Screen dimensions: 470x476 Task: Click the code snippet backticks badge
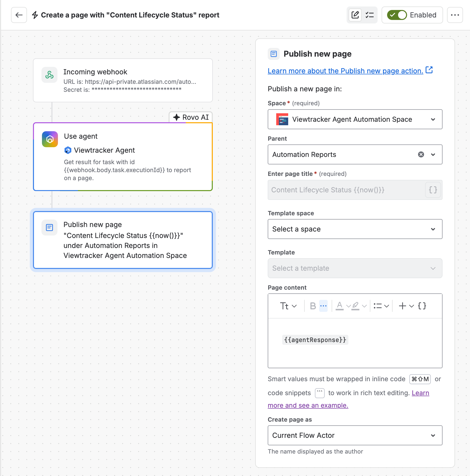(320, 393)
